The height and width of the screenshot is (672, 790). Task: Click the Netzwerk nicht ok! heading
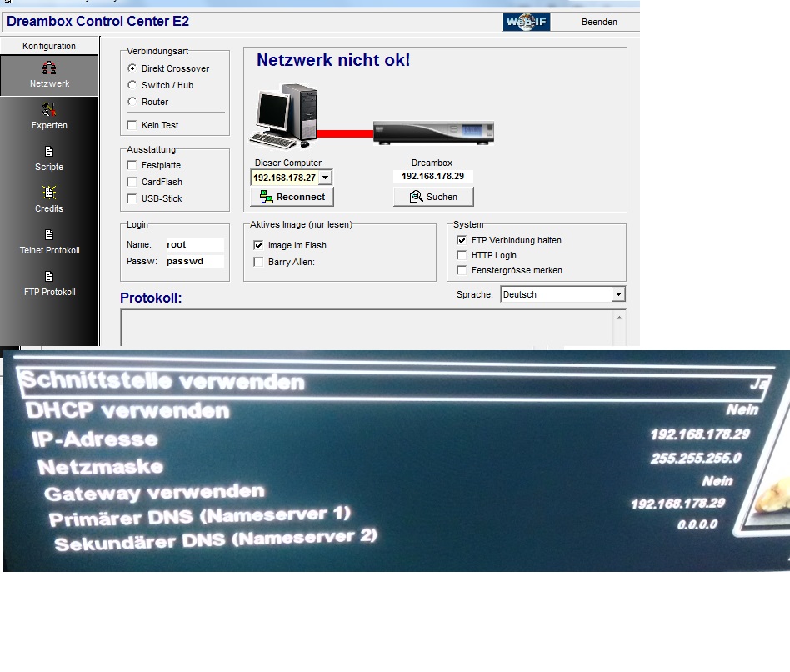(333, 60)
